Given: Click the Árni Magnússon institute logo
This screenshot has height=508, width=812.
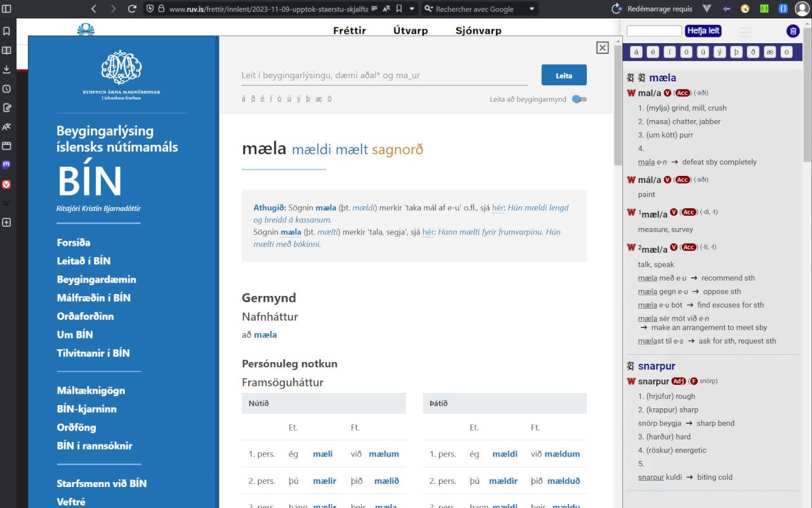Looking at the screenshot, I should [121, 76].
